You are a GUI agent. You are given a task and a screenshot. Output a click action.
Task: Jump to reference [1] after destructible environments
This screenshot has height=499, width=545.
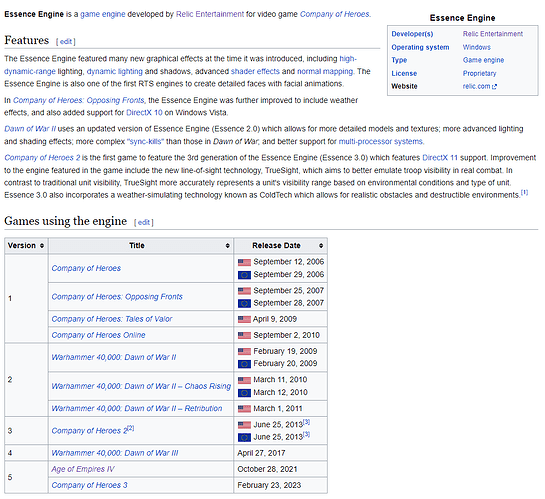[524, 193]
